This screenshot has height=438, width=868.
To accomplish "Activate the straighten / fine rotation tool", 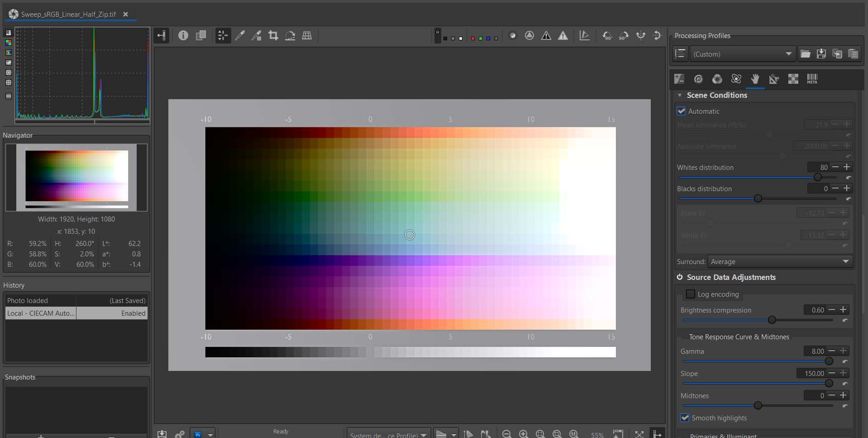I will coord(290,35).
